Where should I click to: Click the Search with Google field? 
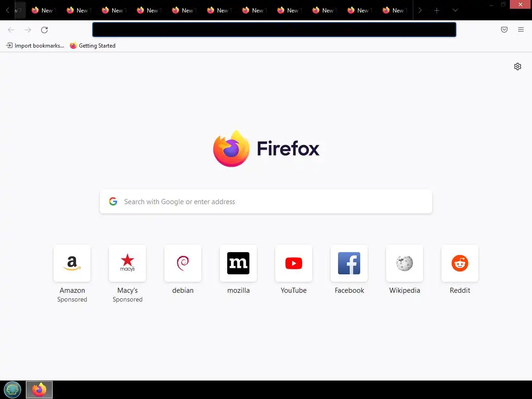[x=266, y=201]
